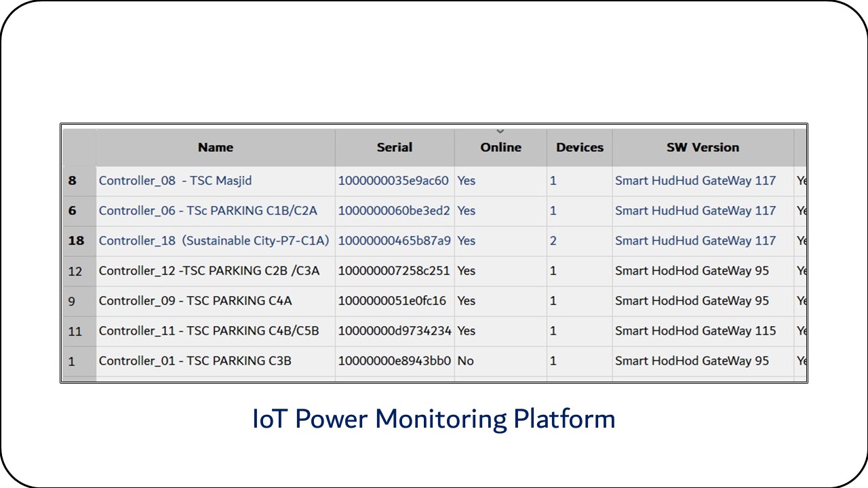The width and height of the screenshot is (868, 488).
Task: Open Controller_08 - TSC Masjid link
Action: (x=176, y=181)
